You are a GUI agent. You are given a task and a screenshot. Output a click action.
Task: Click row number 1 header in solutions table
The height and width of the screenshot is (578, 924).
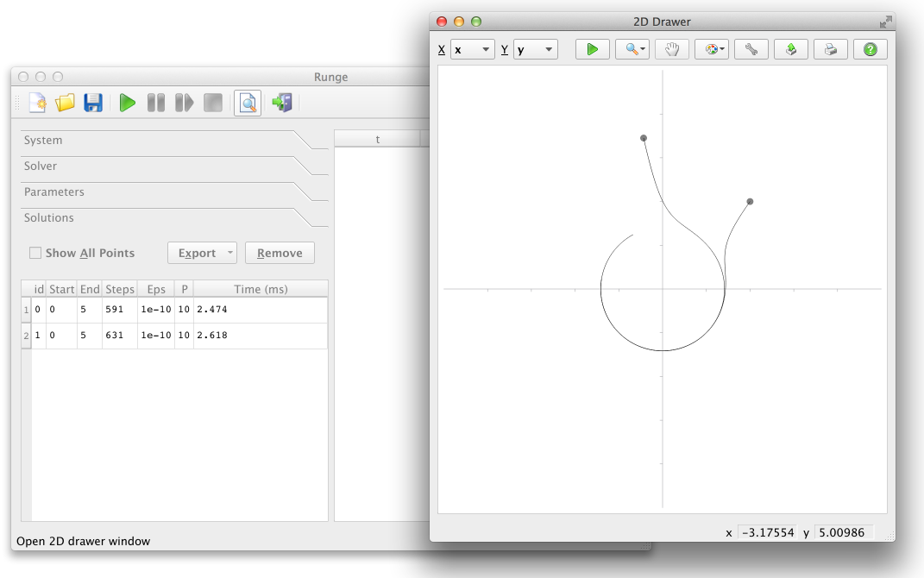pos(26,310)
